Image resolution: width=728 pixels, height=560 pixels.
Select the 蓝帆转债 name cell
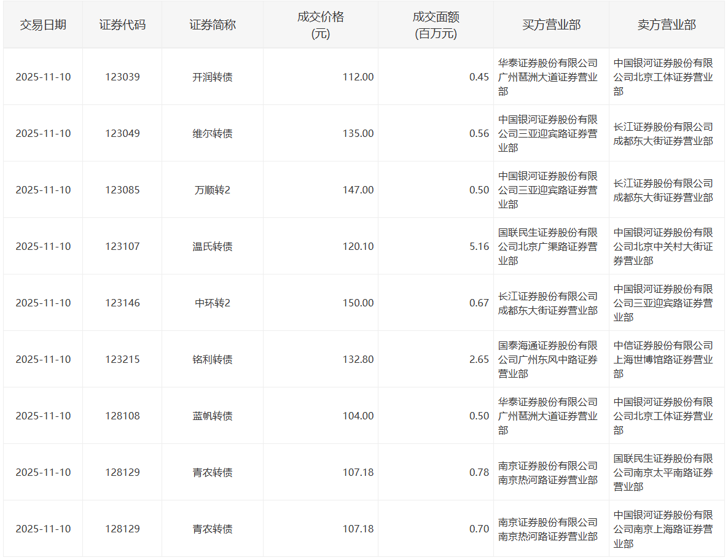[x=213, y=416]
